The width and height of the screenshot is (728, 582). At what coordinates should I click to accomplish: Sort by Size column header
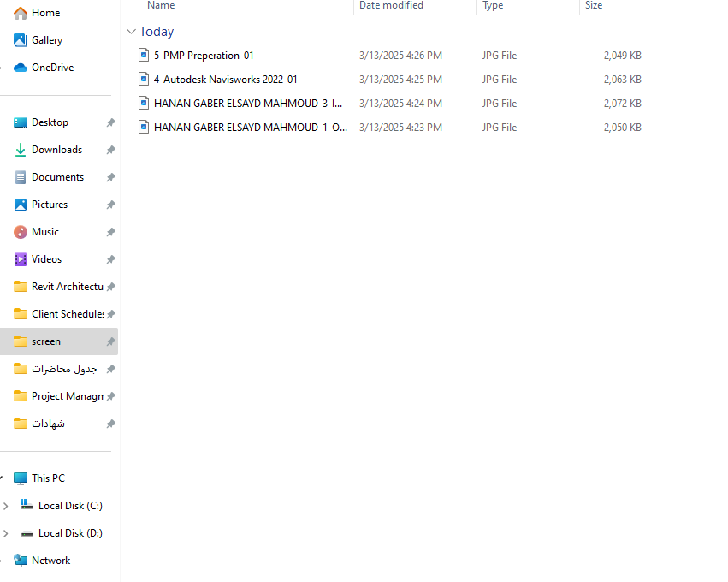coord(594,6)
